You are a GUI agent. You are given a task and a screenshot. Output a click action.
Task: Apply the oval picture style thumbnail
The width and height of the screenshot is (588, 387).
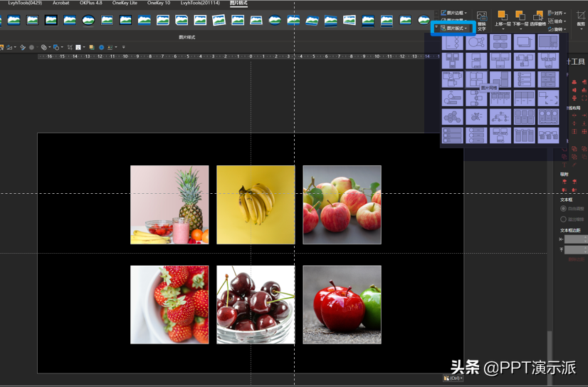click(x=88, y=19)
